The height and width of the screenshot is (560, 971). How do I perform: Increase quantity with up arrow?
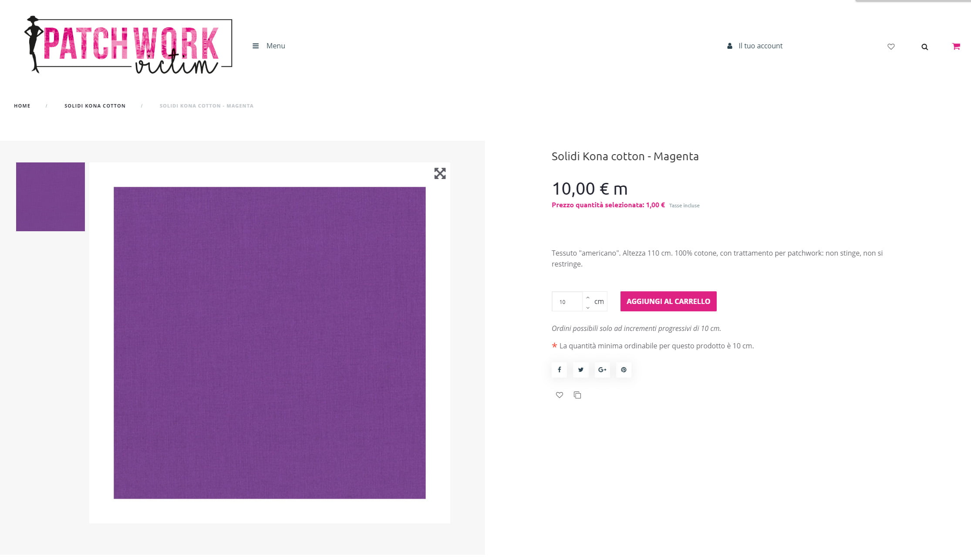(x=588, y=297)
